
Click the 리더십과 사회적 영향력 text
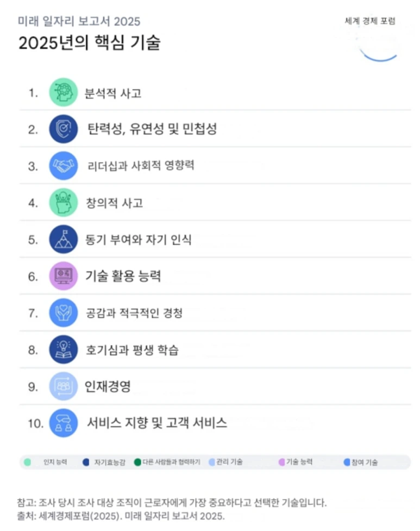click(141, 166)
